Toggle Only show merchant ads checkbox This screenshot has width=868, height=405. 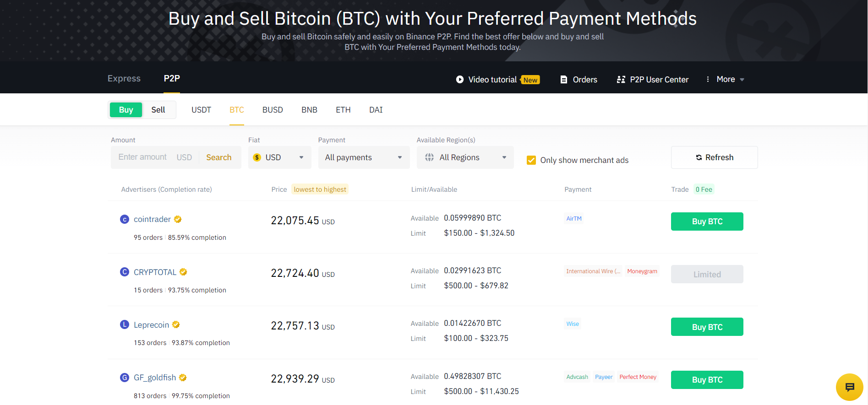coord(531,160)
